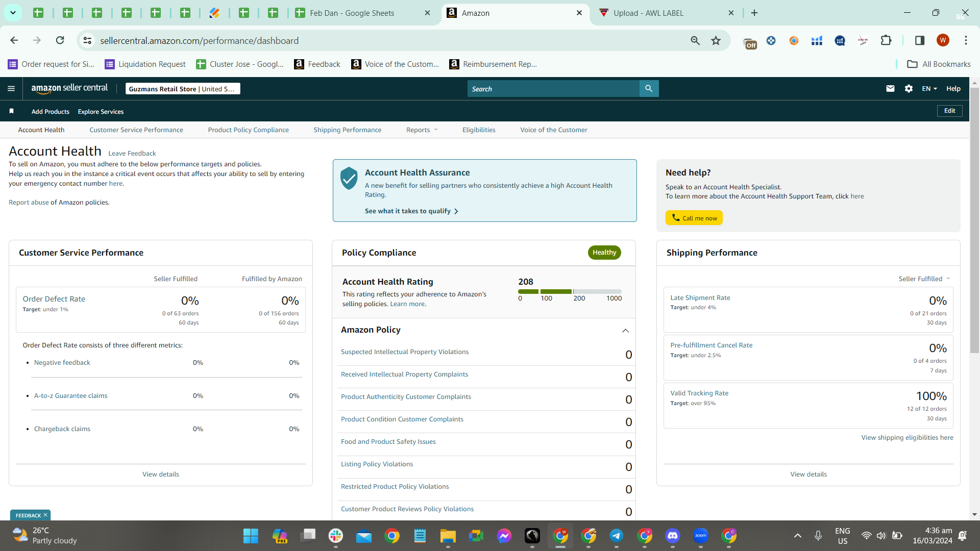Collapse the Amazon Policy section
The height and width of the screenshot is (551, 980).
625,330
